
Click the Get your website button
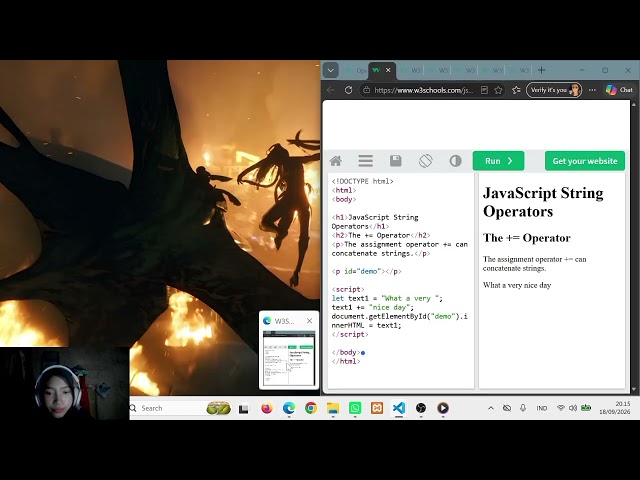click(585, 161)
